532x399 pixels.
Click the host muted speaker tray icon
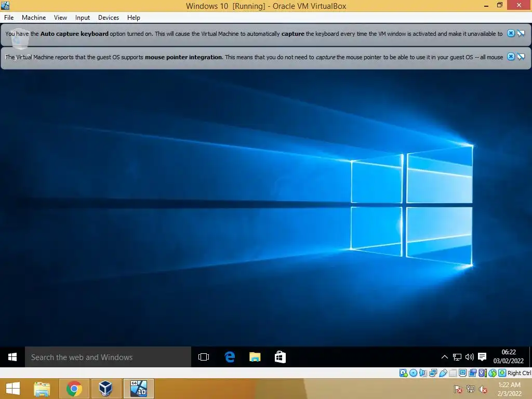pos(483,389)
